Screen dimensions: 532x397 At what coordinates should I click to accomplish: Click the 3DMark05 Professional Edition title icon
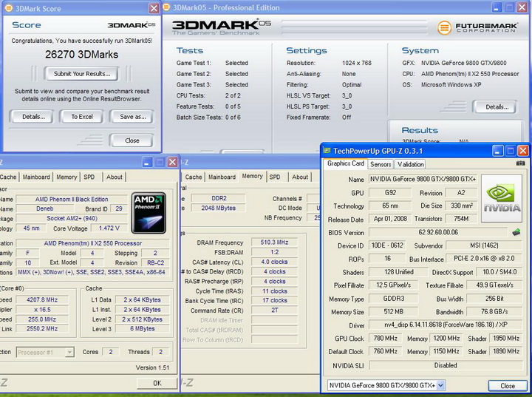point(166,7)
